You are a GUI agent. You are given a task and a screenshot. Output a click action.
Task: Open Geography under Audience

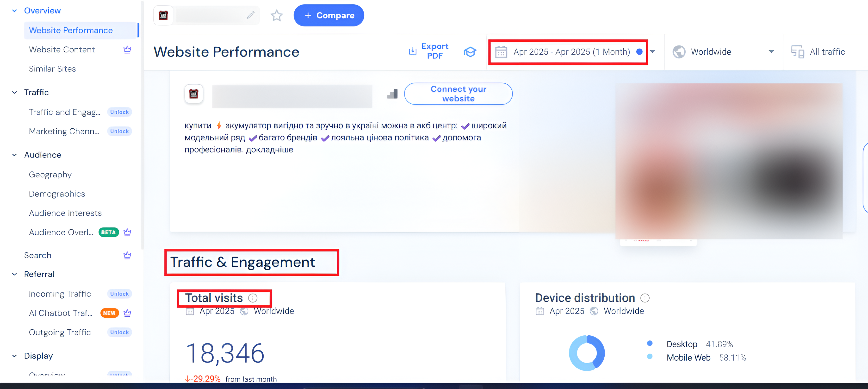pyautogui.click(x=50, y=175)
